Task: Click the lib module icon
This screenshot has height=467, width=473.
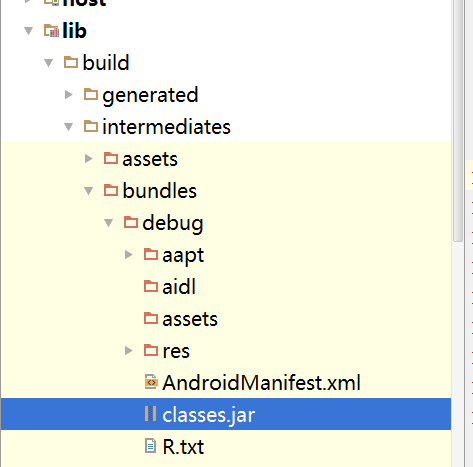Action: (x=51, y=31)
